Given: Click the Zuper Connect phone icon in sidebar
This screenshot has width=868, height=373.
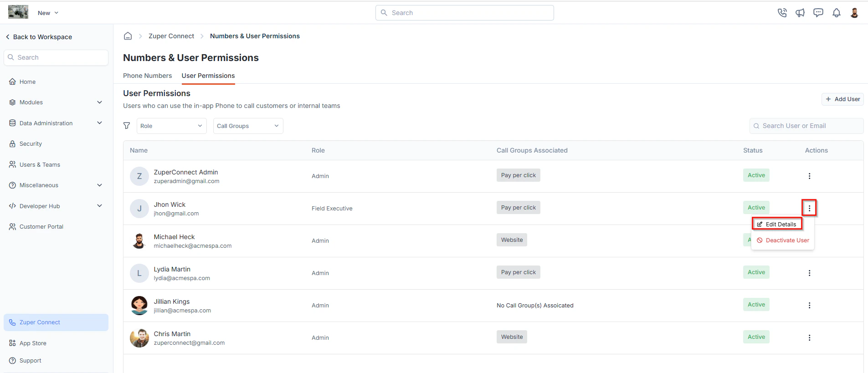Looking at the screenshot, I should click(x=12, y=322).
